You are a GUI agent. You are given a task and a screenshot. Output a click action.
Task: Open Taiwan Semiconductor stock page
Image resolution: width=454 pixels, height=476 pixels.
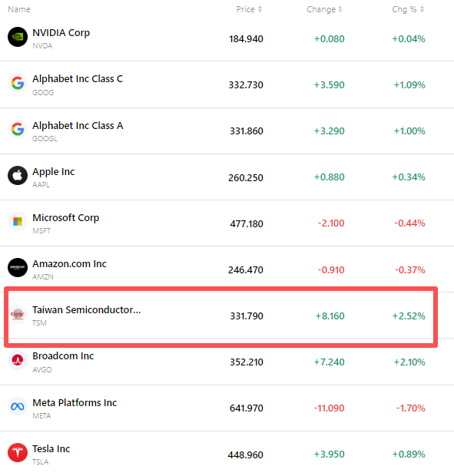click(x=87, y=309)
